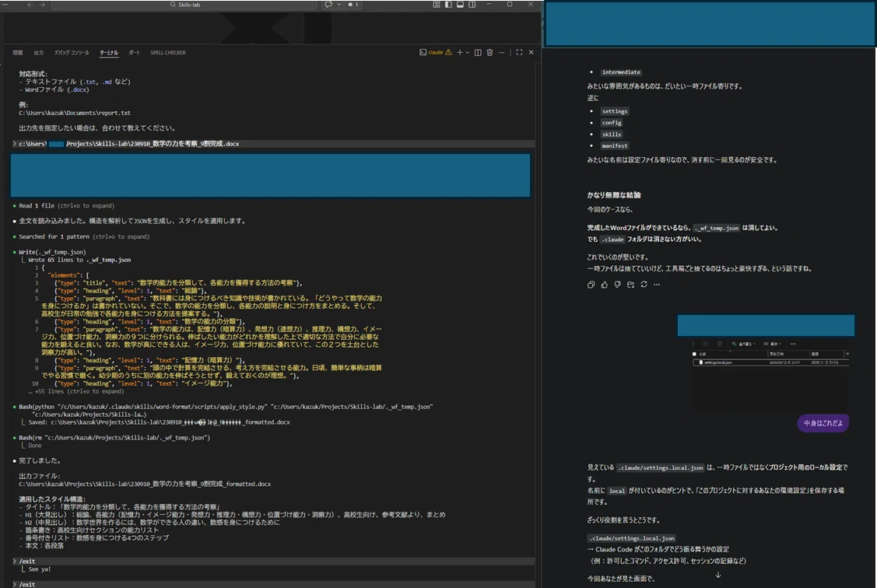This screenshot has height=588, width=877.
Task: Switch to the デバッグ コンソール tab
Action: [72, 53]
